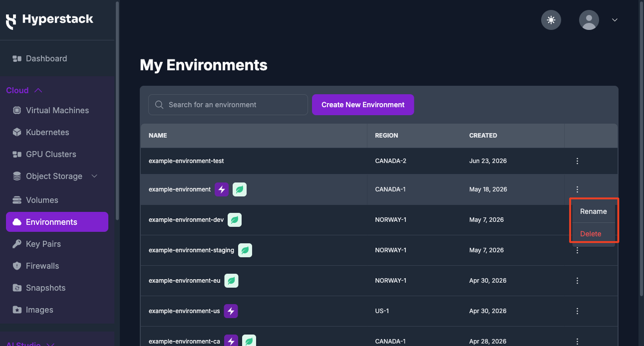644x346 pixels.
Task: Open kebab menu for example-environment-ca
Action: (x=577, y=342)
